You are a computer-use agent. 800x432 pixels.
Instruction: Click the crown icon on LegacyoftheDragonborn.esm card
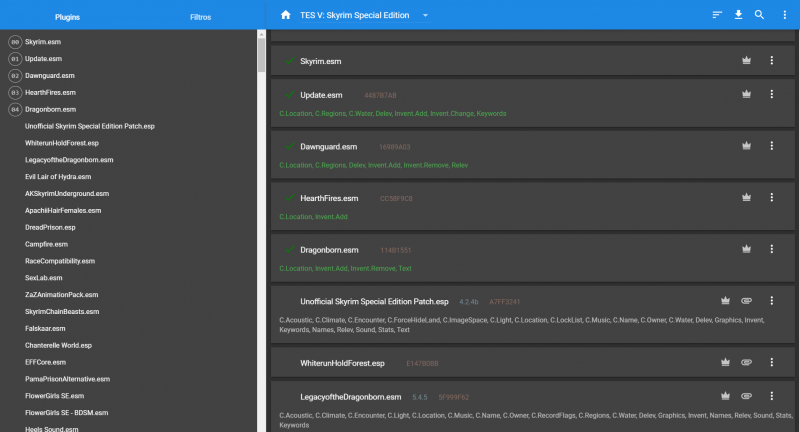tap(725, 396)
